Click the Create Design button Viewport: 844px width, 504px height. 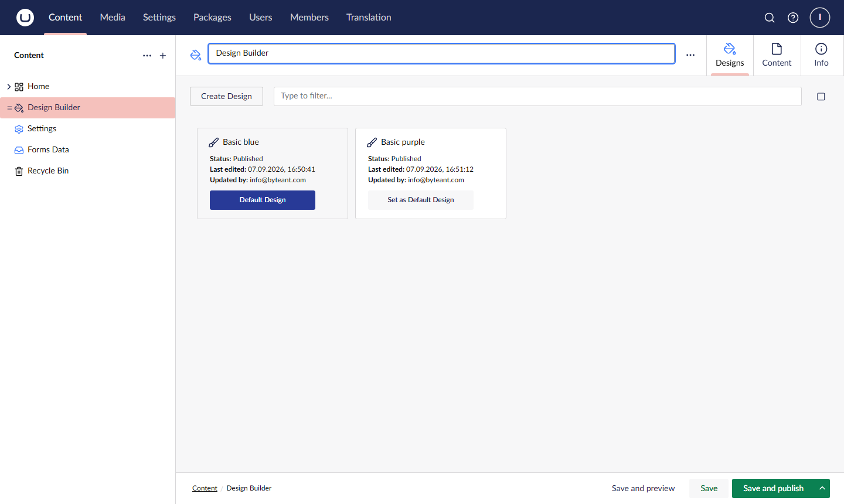[x=226, y=97]
